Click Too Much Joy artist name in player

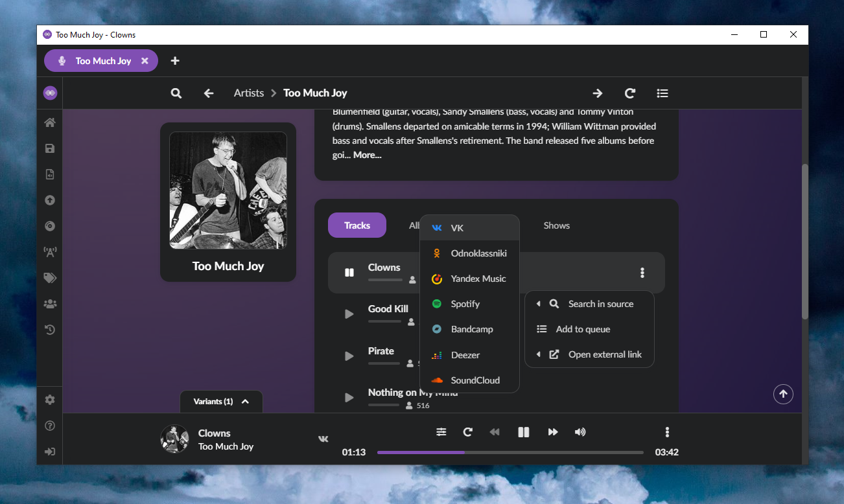coord(226,446)
